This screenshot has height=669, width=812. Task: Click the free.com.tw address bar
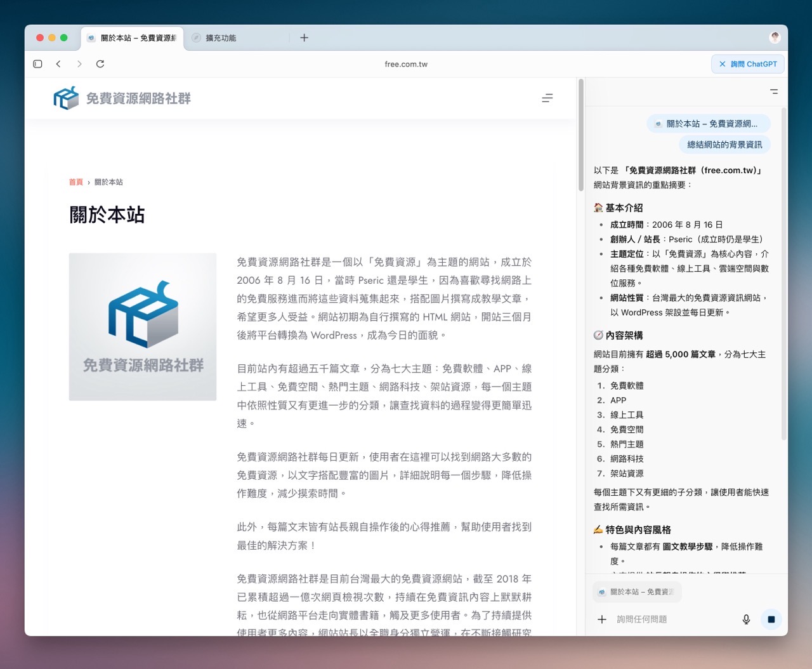[406, 64]
